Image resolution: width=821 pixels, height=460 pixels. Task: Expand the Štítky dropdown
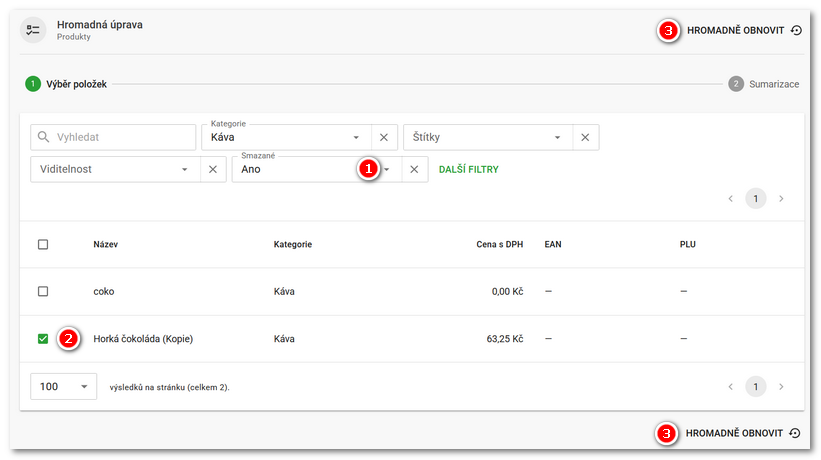(487, 137)
